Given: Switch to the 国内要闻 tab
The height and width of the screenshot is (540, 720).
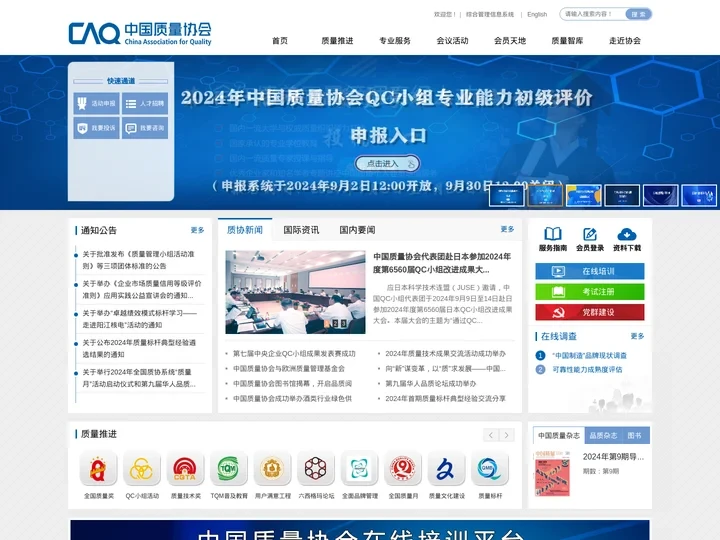Looking at the screenshot, I should (357, 230).
